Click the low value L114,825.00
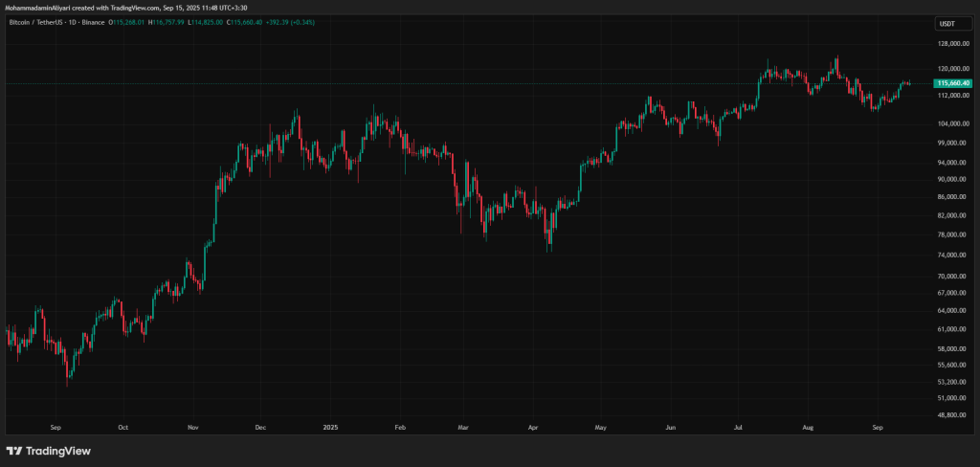The height and width of the screenshot is (467, 980). click(206, 23)
